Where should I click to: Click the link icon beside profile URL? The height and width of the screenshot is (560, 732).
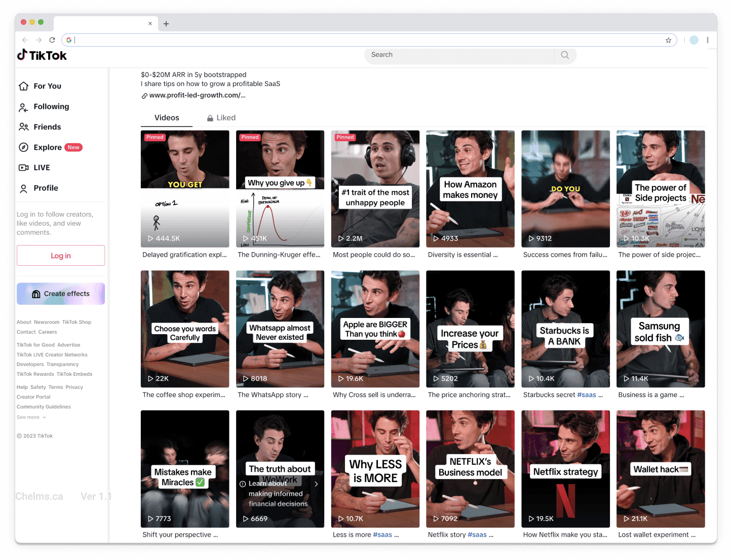click(x=144, y=96)
